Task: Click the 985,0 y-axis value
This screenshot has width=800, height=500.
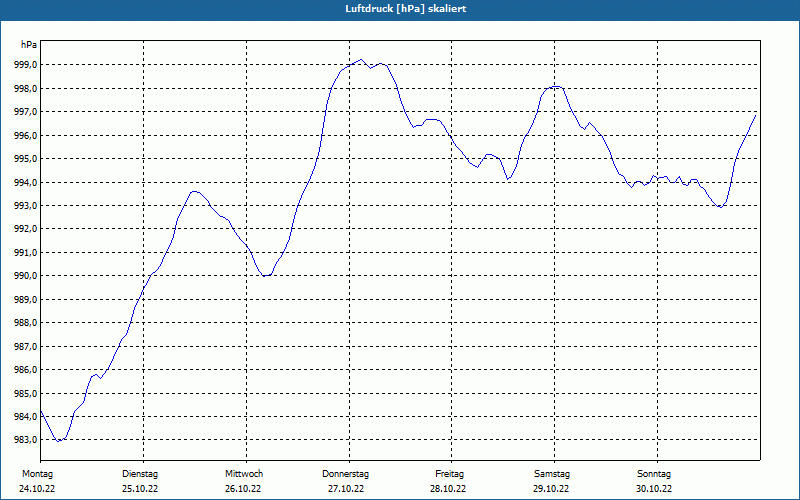Action: [26, 393]
